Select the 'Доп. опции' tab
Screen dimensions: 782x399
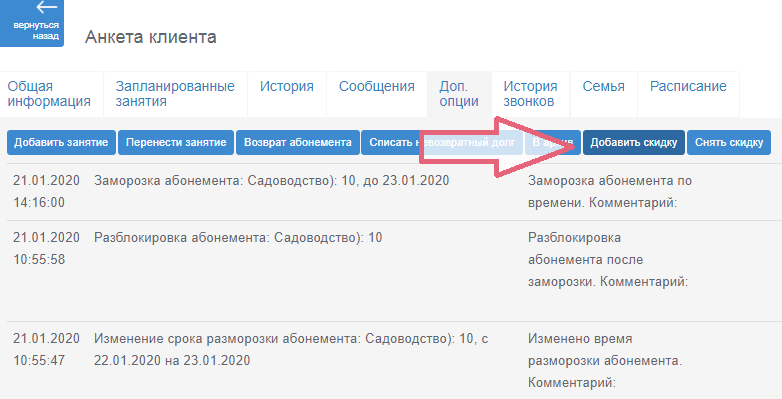(x=459, y=94)
